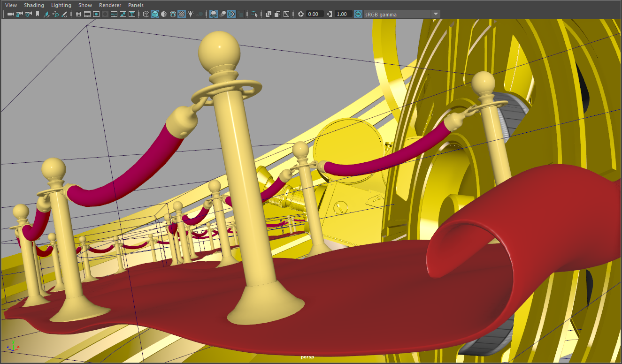Toggle the Safe Title icon
The height and width of the screenshot is (364, 622).
[132, 14]
